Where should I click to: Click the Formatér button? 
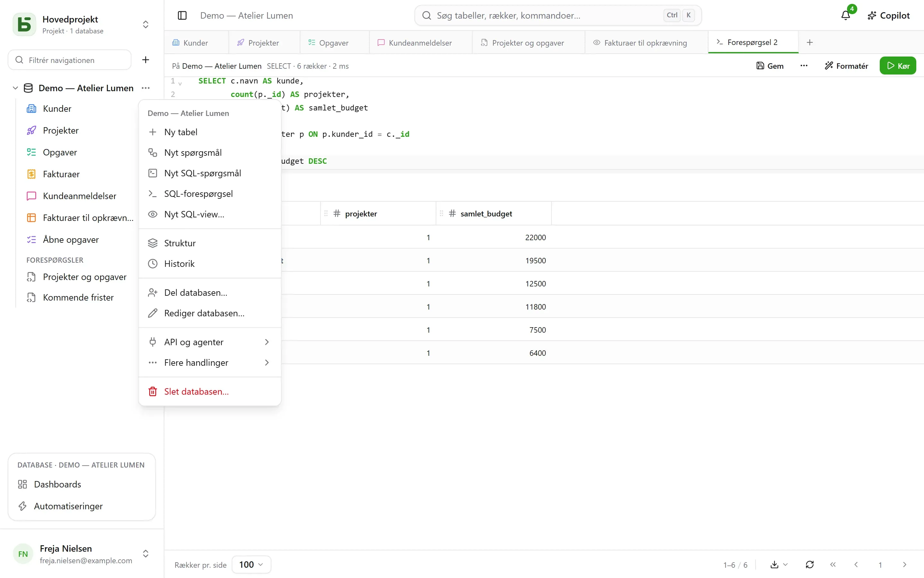tap(846, 66)
